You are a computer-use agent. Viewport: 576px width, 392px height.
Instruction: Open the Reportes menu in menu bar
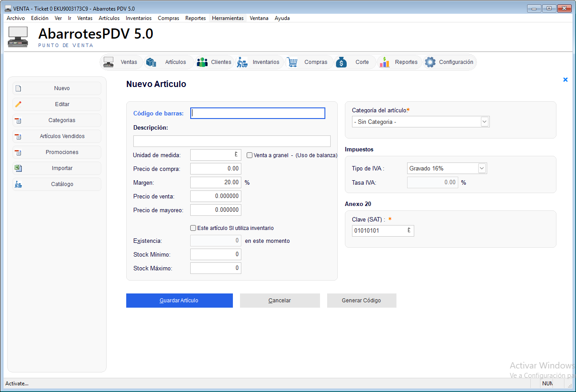coord(196,18)
